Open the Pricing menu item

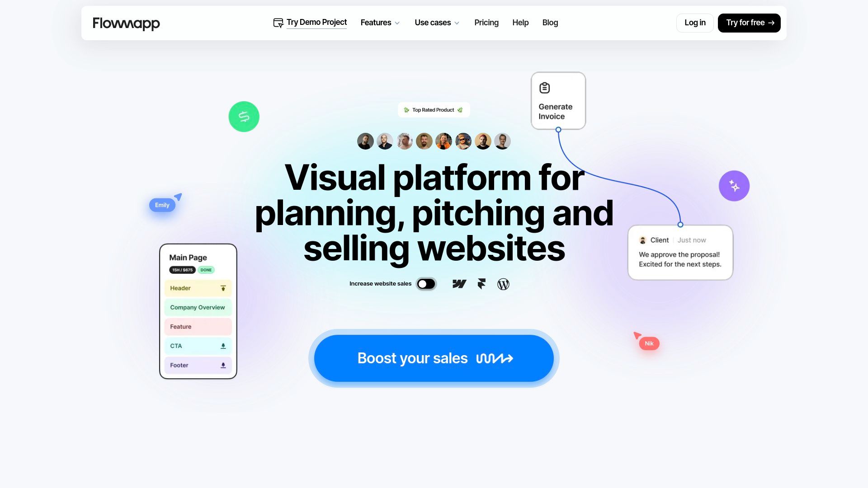[x=486, y=23]
